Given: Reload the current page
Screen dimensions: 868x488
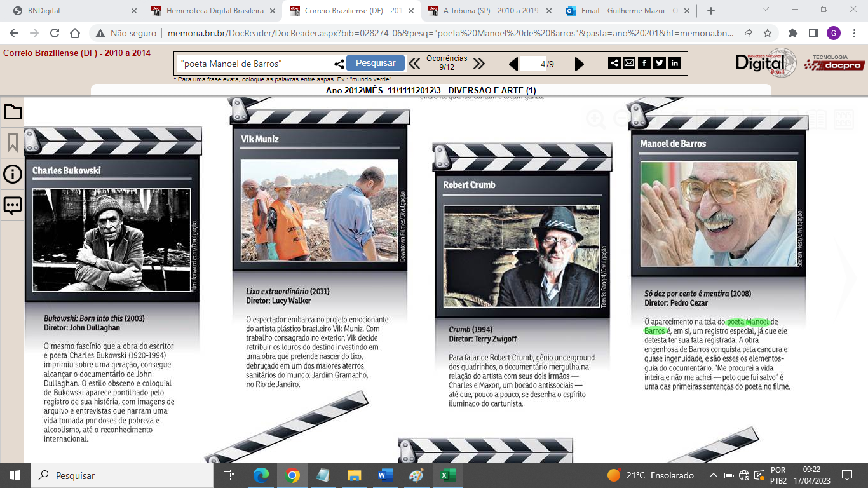Looking at the screenshot, I should (x=55, y=34).
